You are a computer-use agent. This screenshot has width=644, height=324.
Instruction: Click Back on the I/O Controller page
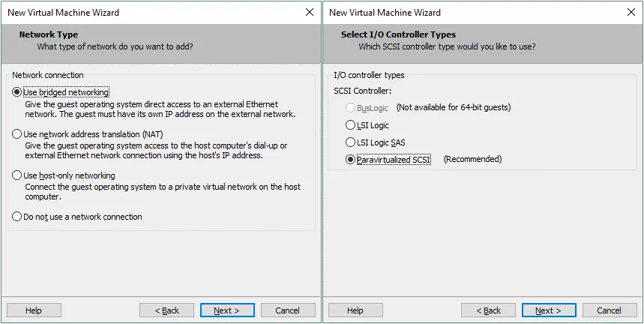[x=489, y=310]
